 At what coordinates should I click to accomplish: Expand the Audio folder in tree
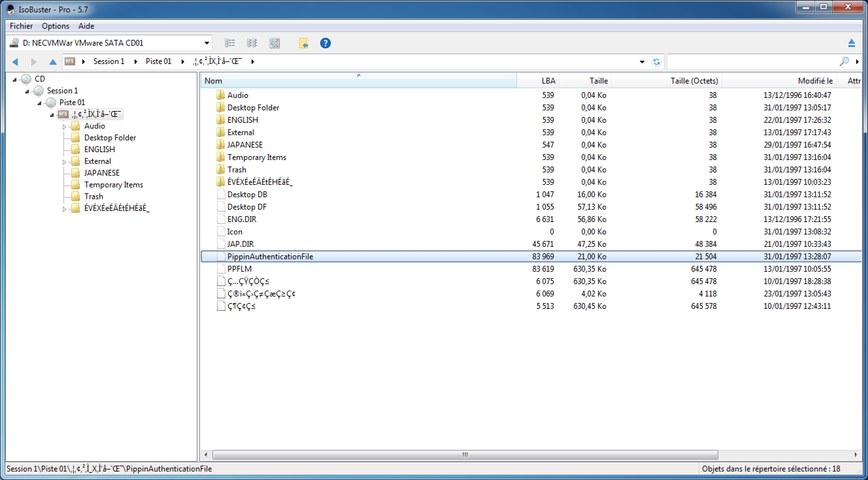click(x=64, y=127)
